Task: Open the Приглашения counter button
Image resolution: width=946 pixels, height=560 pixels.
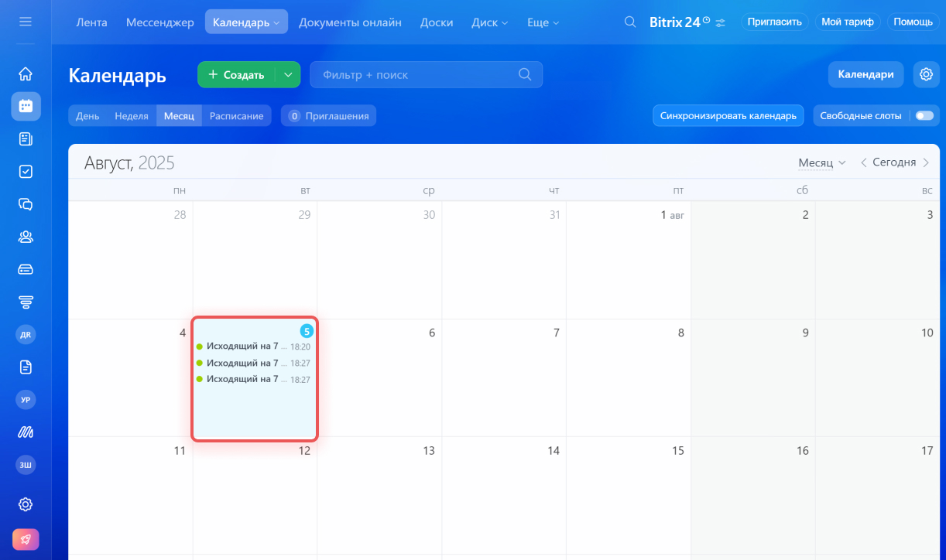Action: 329,115
